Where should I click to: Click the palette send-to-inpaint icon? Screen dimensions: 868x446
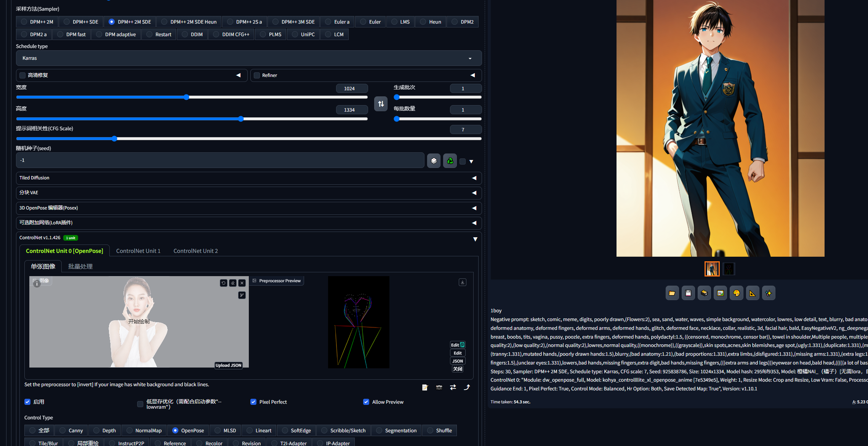click(x=736, y=293)
